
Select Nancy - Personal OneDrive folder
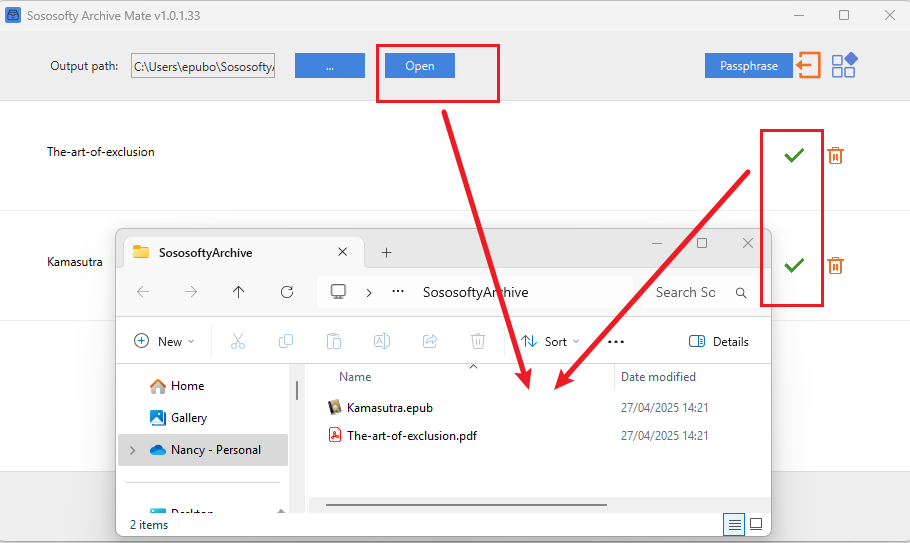[203, 450]
